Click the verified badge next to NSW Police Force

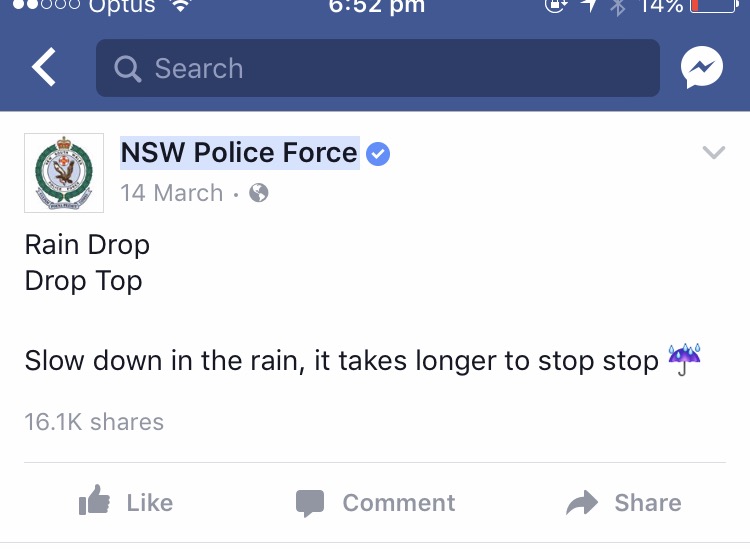378,154
